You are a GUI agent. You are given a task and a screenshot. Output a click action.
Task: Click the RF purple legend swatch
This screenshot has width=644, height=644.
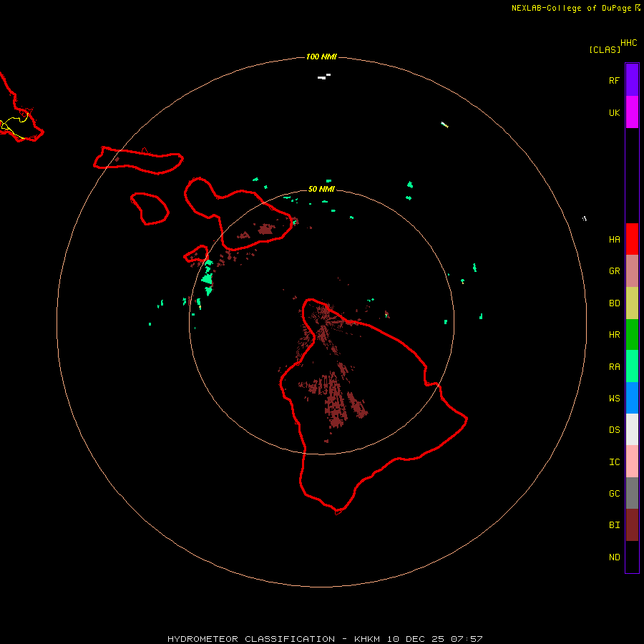(x=632, y=80)
